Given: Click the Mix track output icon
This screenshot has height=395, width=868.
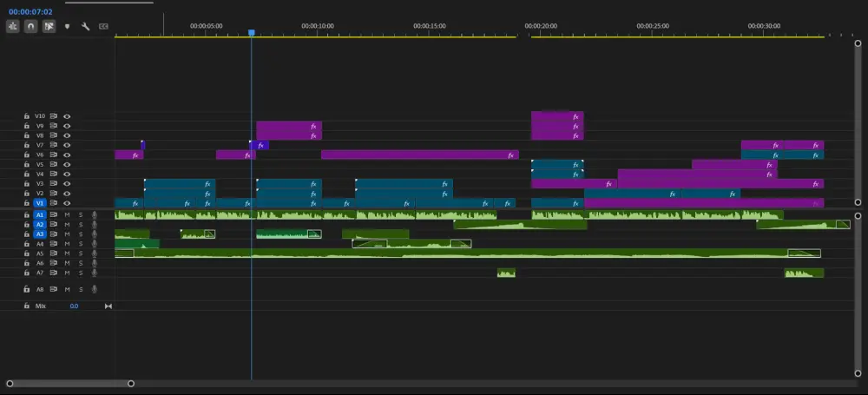Looking at the screenshot, I should [108, 306].
